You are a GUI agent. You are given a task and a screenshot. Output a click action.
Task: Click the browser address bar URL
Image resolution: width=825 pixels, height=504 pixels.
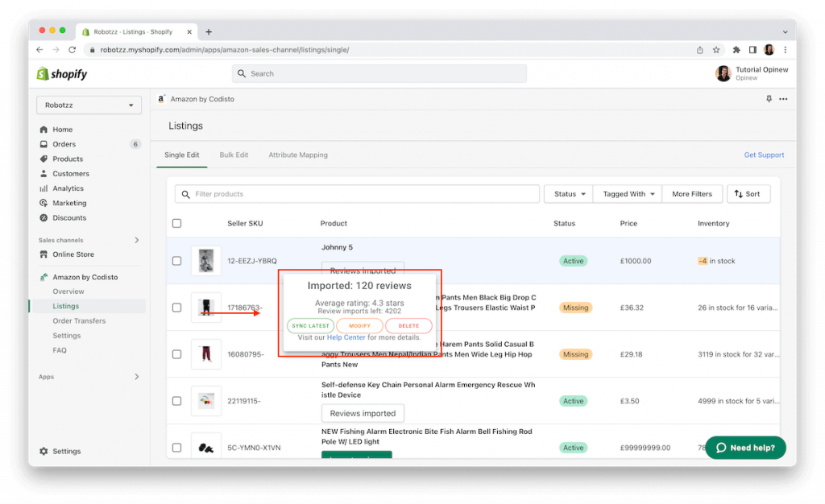pos(225,50)
